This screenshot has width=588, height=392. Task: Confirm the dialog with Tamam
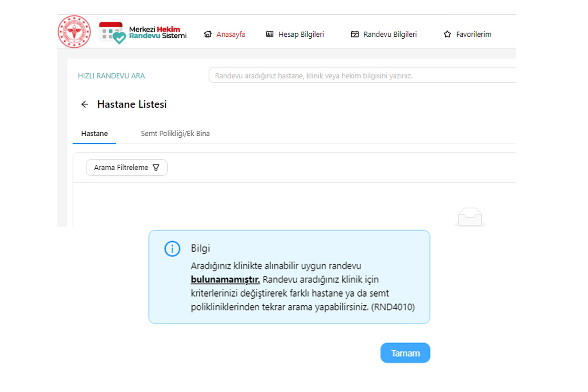click(x=405, y=353)
